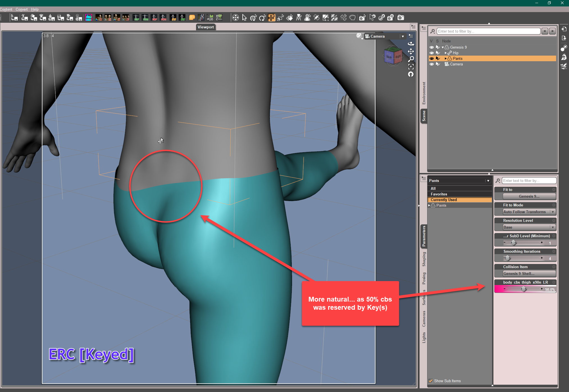
Task: Choose the Node Selection arrow tool
Action: (244, 18)
